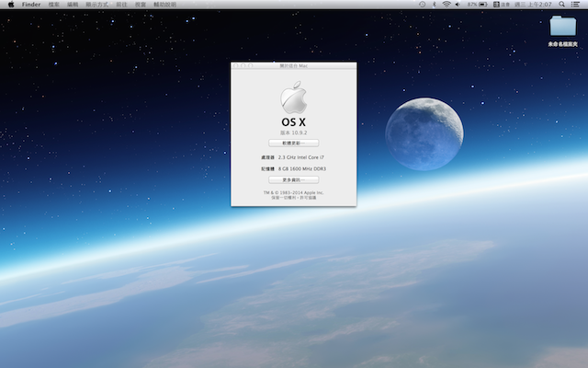Open the 前往 (Go) menu

[x=121, y=5]
